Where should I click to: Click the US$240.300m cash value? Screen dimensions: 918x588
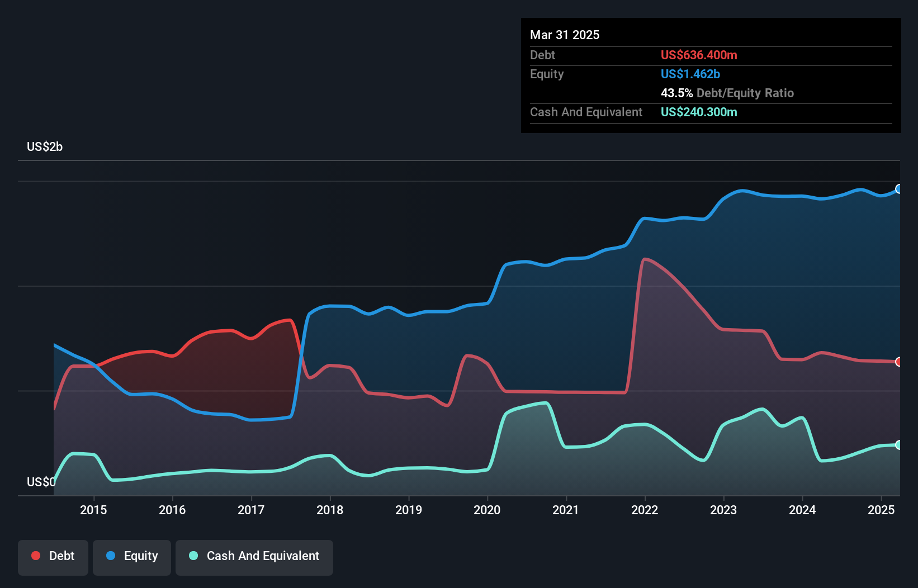(699, 112)
